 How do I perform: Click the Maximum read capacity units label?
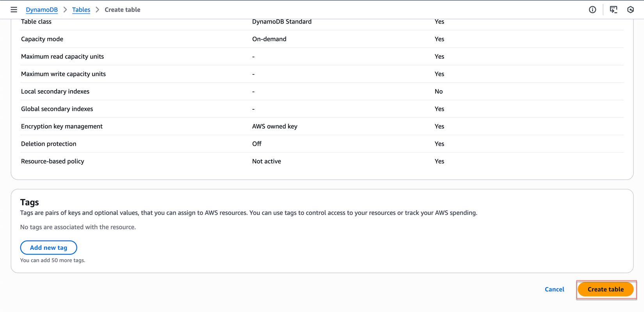(62, 57)
